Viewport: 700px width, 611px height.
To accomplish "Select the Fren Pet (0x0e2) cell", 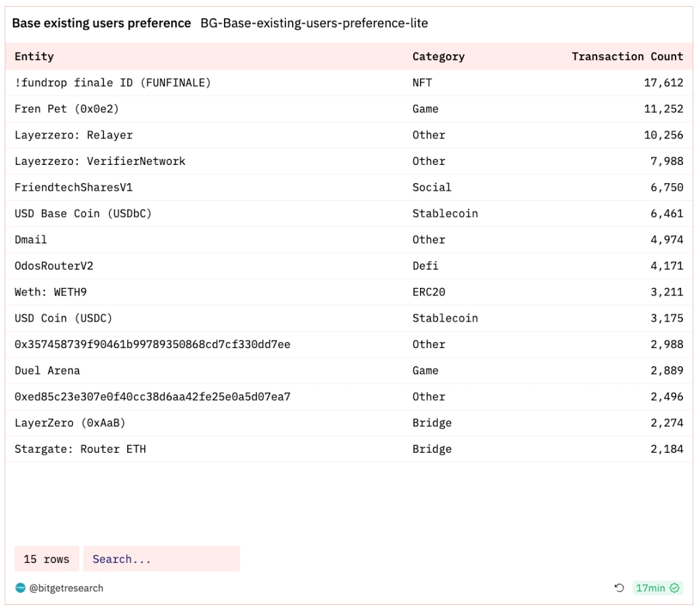I will (66, 109).
